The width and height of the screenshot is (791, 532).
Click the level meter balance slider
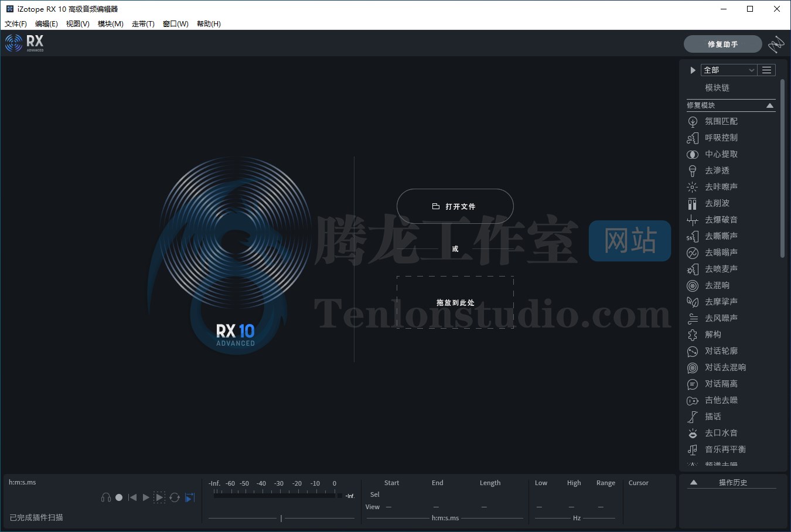point(281,518)
